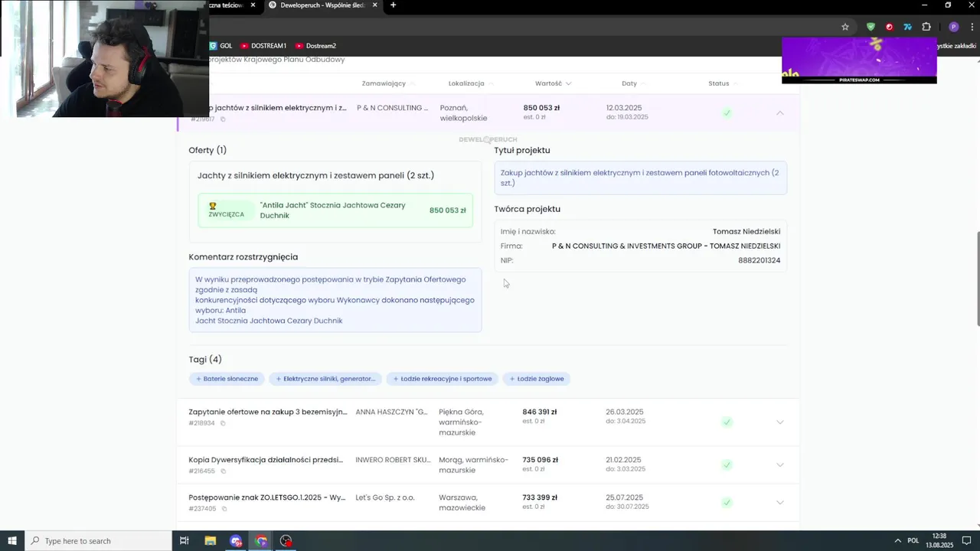Open the Extensions puzzle-piece menu
Viewport: 980px width, 551px height.
click(x=926, y=27)
